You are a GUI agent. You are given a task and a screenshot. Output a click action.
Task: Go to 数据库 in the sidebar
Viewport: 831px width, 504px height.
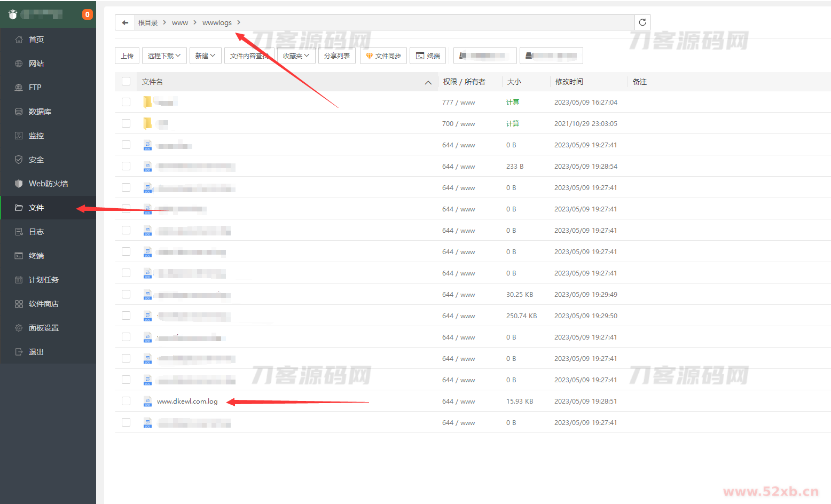(40, 112)
